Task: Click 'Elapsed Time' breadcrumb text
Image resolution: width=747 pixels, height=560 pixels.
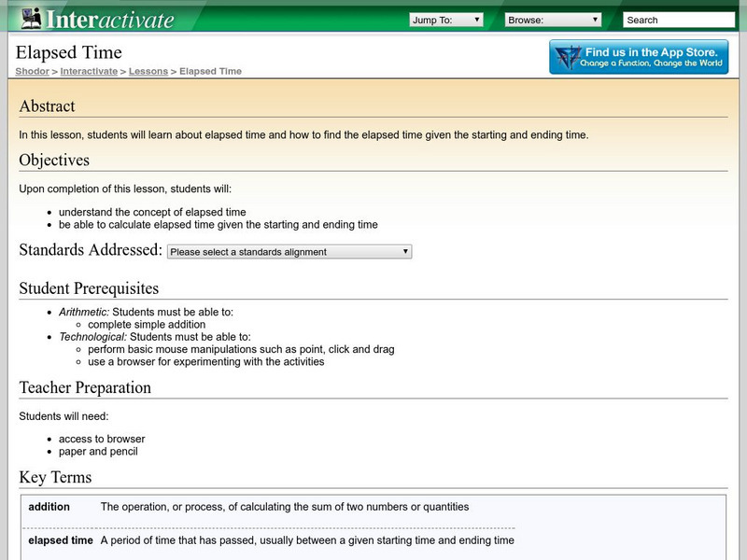Action: pyautogui.click(x=211, y=72)
